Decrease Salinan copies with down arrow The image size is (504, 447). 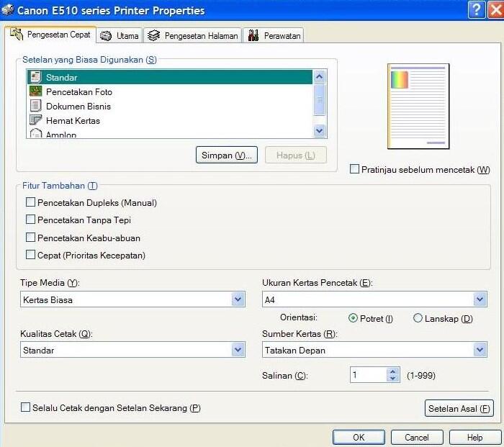(x=392, y=378)
